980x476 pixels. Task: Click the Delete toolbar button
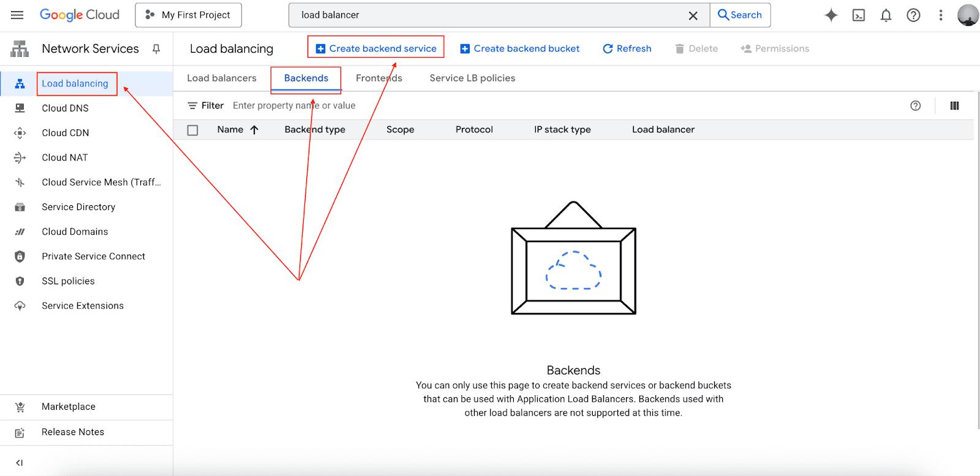pos(696,48)
